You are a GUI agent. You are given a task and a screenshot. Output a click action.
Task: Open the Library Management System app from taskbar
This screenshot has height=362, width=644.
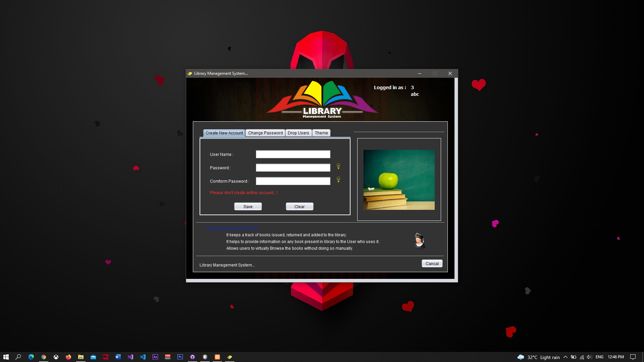click(x=230, y=357)
